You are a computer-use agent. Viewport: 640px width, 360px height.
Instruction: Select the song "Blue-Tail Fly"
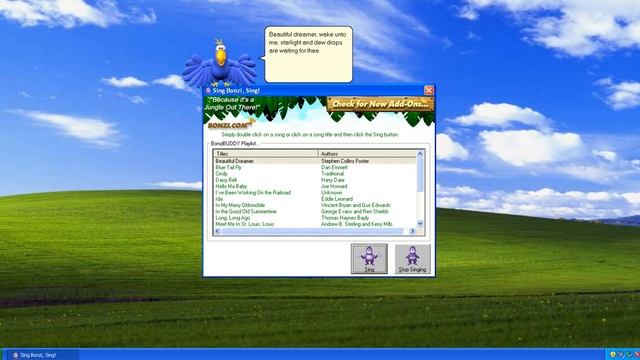click(x=229, y=167)
